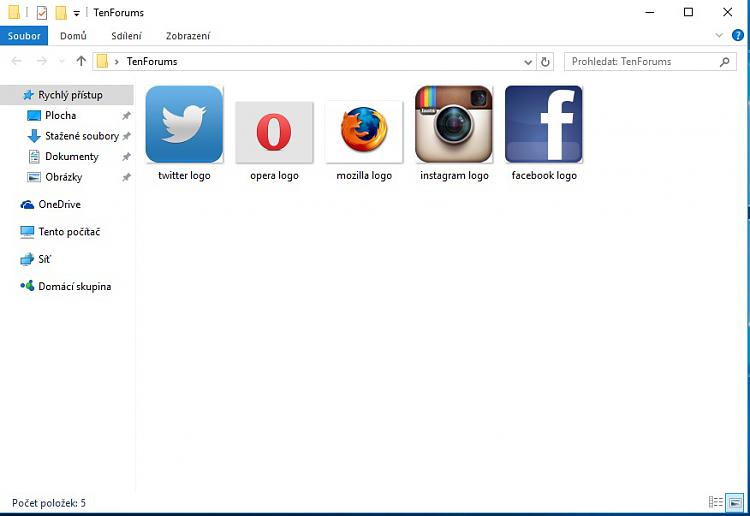Go up one folder level
This screenshot has height=516, width=750.
(x=81, y=61)
